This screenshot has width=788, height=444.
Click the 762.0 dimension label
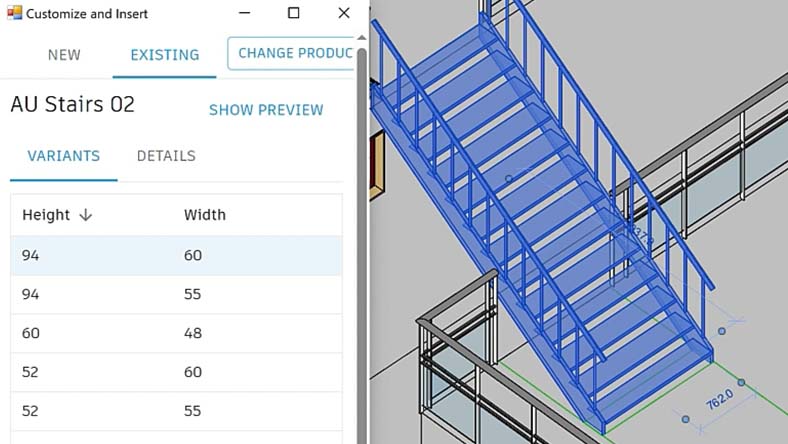[x=720, y=400]
